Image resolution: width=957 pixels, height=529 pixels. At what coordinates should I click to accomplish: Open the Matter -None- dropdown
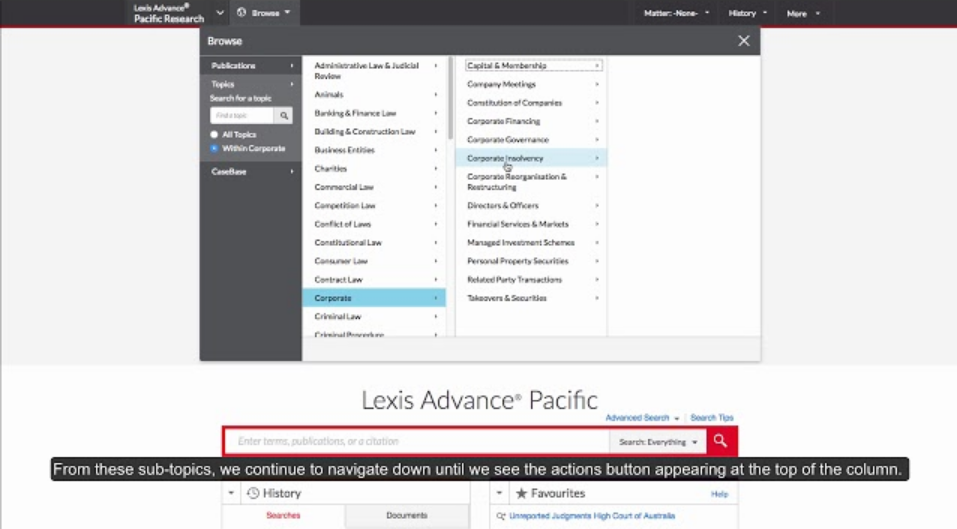pos(676,13)
